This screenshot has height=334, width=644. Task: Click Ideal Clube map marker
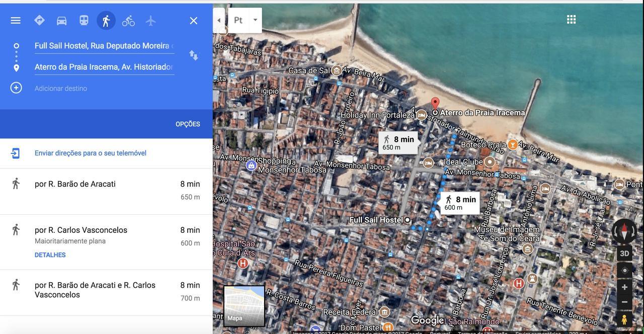tap(490, 162)
